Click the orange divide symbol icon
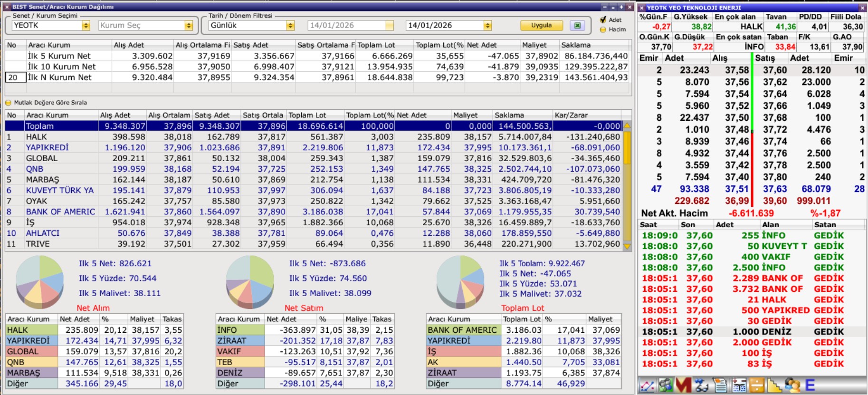 click(x=757, y=385)
